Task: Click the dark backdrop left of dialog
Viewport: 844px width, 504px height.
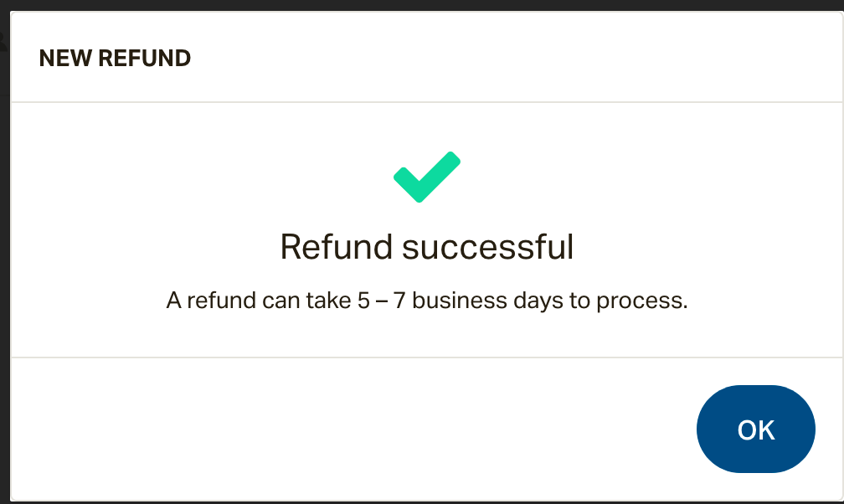Action: pos(4,270)
